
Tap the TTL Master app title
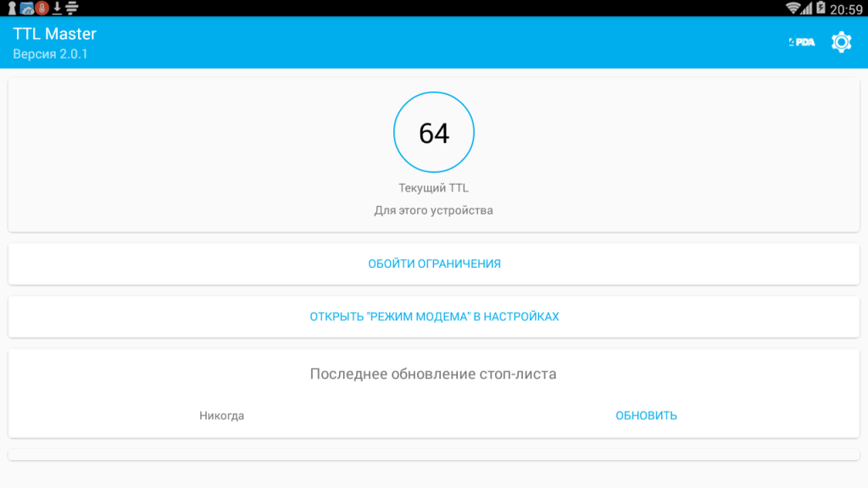coord(55,34)
